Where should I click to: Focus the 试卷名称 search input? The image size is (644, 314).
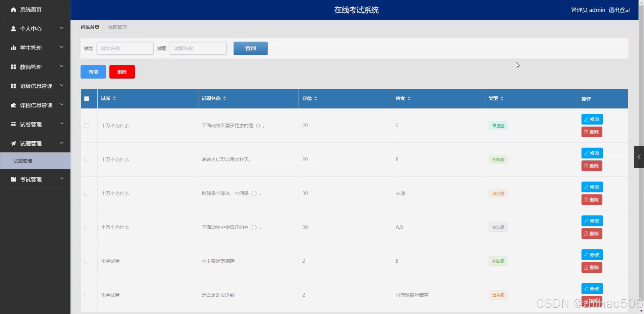[x=125, y=48]
